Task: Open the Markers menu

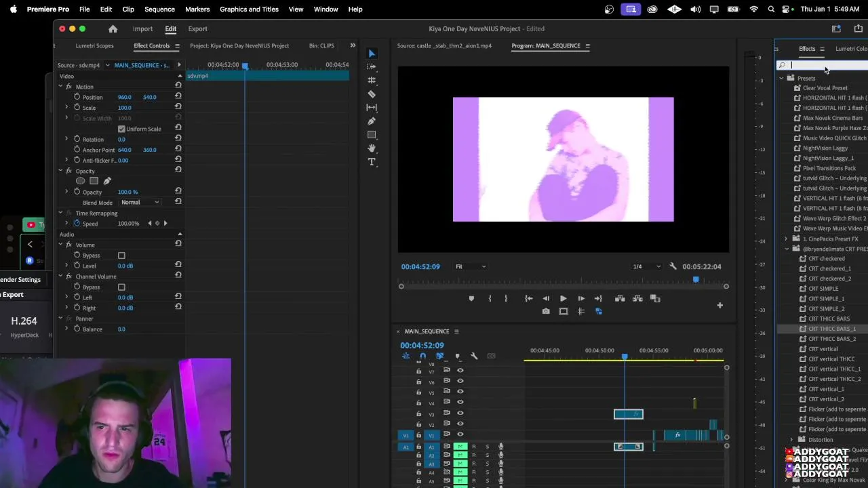Action: 197,9
